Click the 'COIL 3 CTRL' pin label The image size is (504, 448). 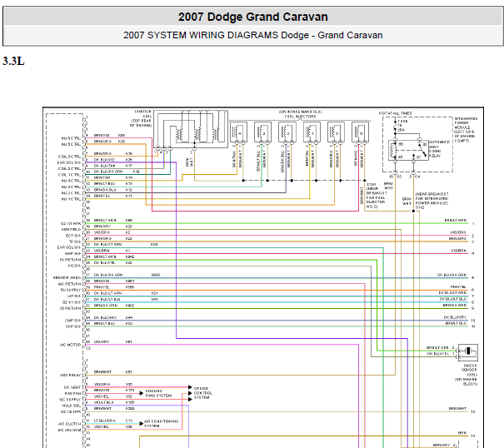69,157
